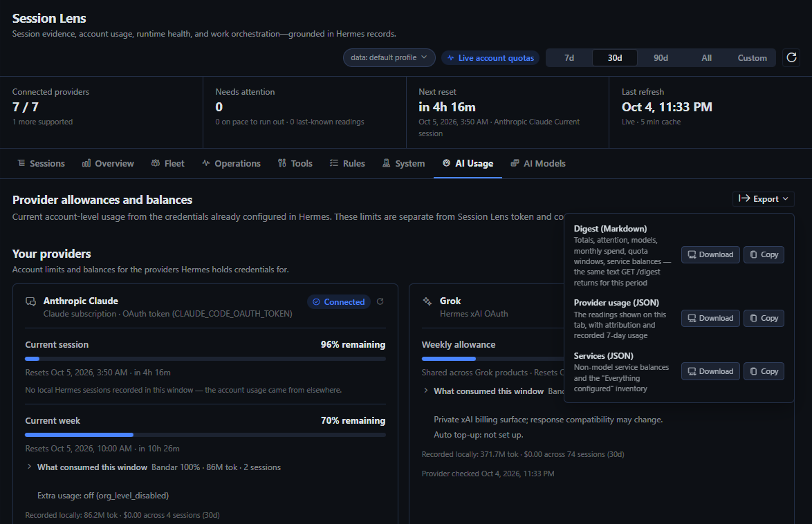Image resolution: width=812 pixels, height=524 pixels.
Task: Switch to the Overview tab
Action: (x=108, y=163)
